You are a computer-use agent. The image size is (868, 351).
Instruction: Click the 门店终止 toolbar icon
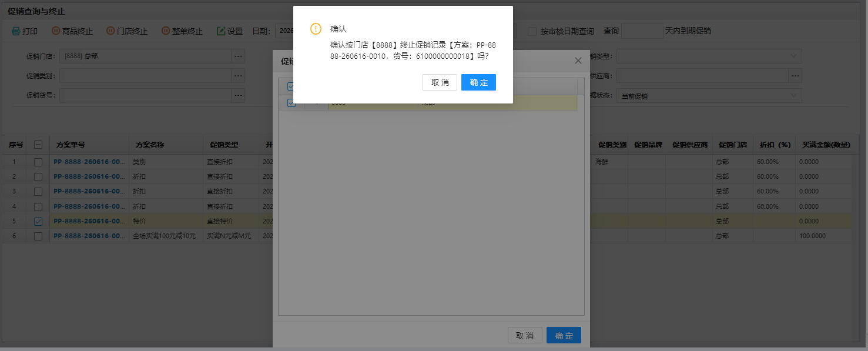(110, 31)
